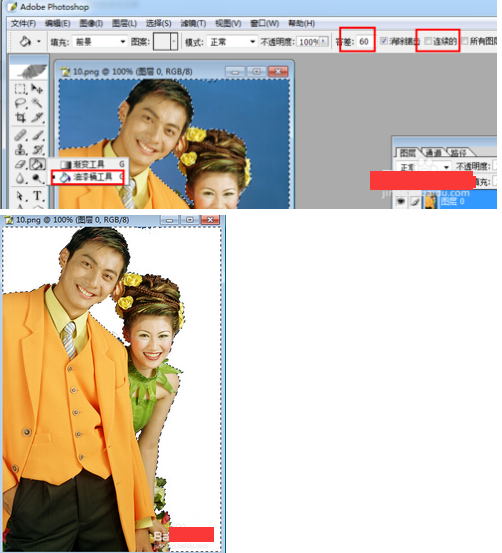Image resolution: width=502 pixels, height=553 pixels.
Task: Click the active Paint Bucket toolbox button
Action: (37, 164)
